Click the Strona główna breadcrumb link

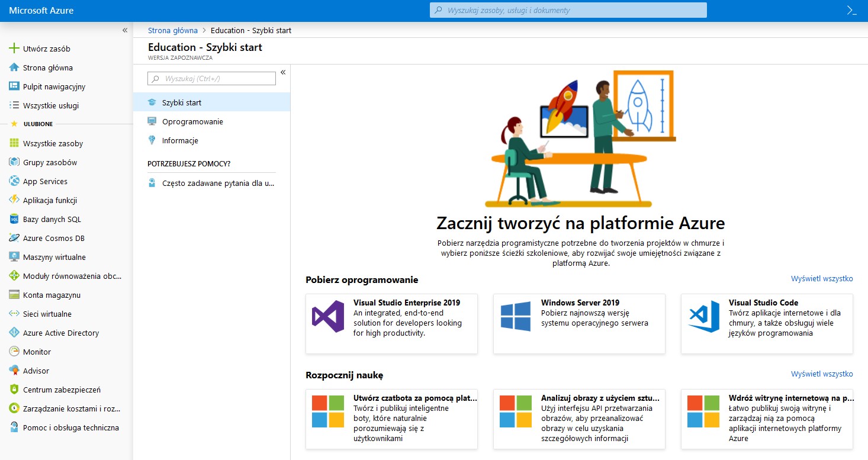click(x=173, y=30)
